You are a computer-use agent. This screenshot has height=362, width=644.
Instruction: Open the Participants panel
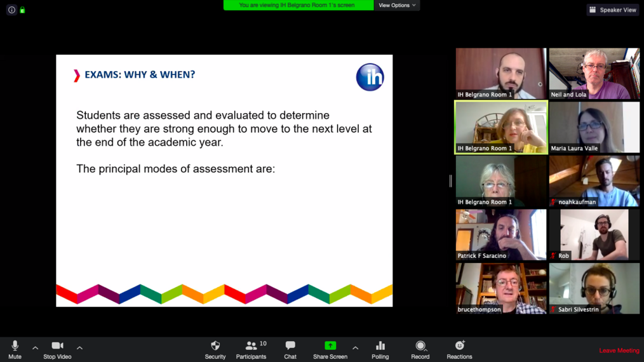point(251,350)
